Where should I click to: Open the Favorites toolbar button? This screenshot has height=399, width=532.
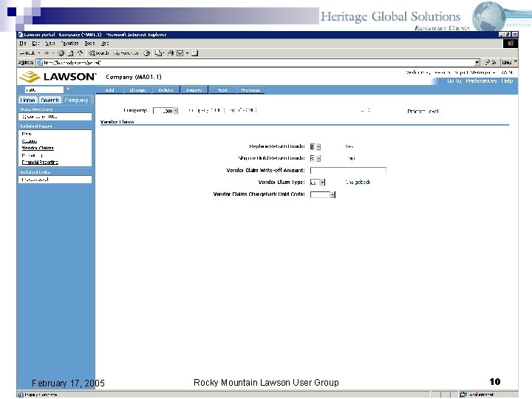point(126,53)
